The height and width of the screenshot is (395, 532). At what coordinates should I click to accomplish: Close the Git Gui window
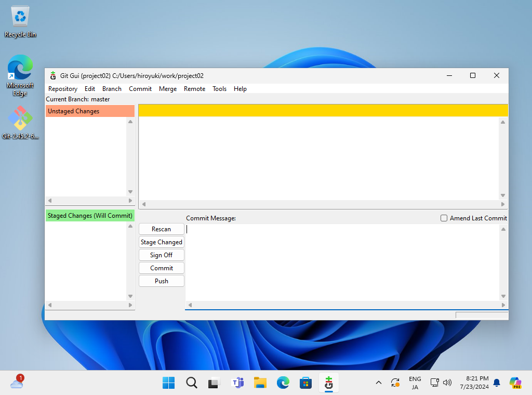[x=496, y=75]
